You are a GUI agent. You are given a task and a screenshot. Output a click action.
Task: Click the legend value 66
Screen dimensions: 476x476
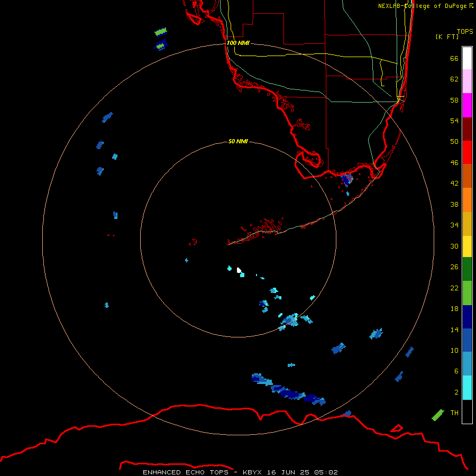pos(454,58)
